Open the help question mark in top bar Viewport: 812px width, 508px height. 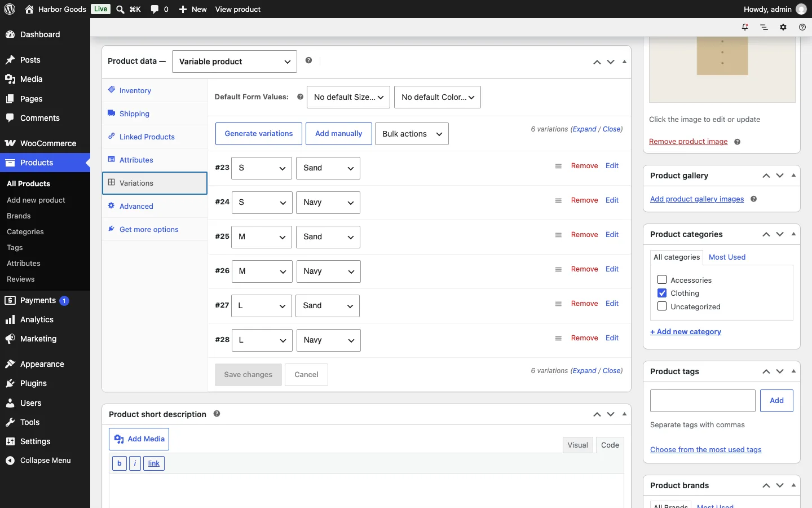(802, 27)
